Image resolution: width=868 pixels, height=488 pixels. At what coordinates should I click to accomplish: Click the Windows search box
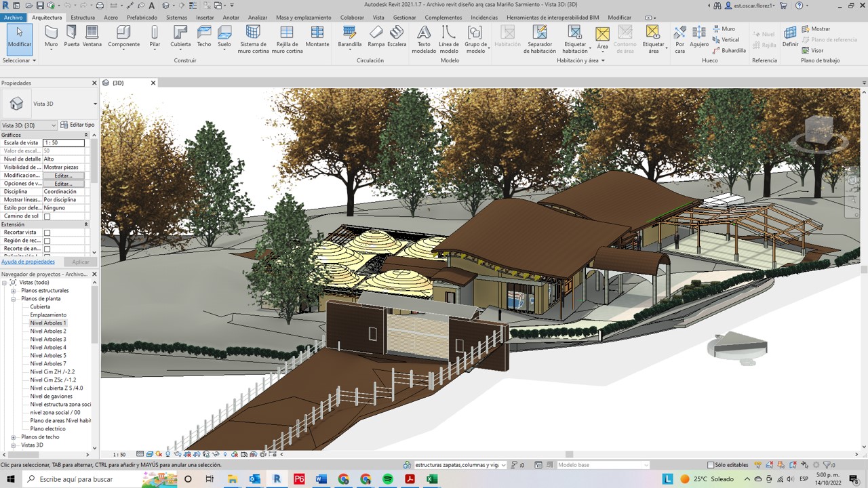coord(83,479)
